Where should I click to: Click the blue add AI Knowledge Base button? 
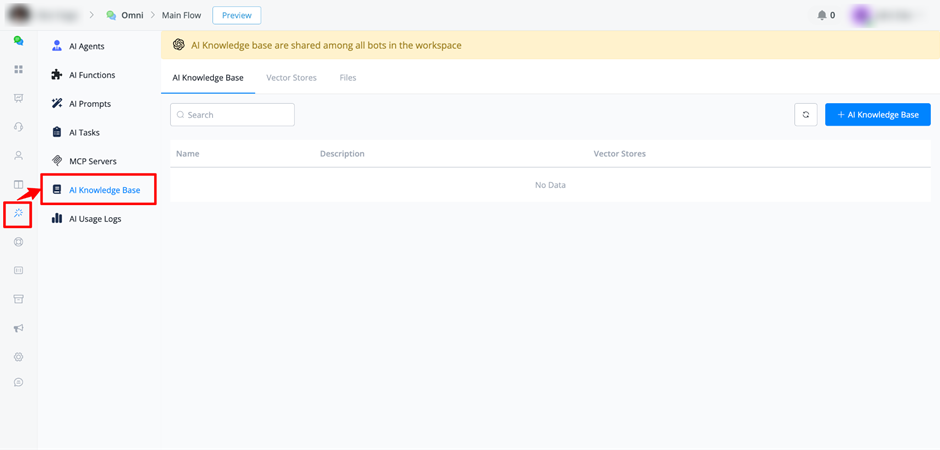tap(878, 114)
